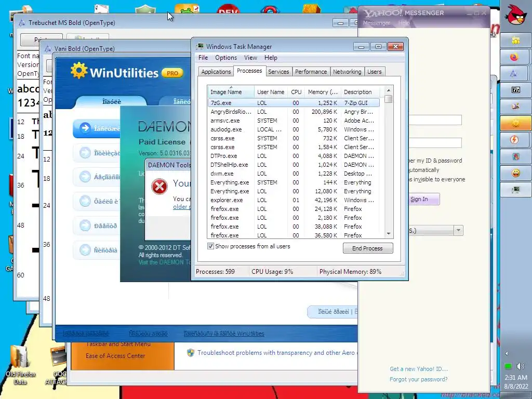This screenshot has width=532, height=399.
Task: Sort by CPU column header
Action: click(x=296, y=91)
